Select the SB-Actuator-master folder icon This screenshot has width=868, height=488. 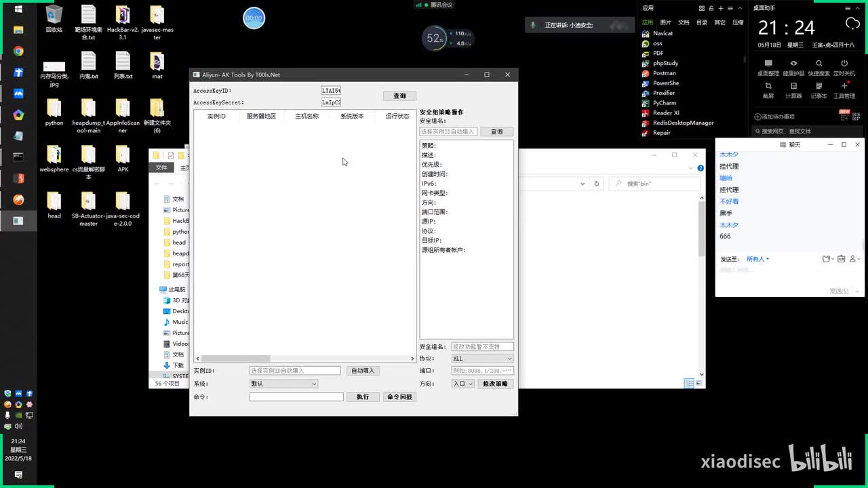pyautogui.click(x=88, y=209)
